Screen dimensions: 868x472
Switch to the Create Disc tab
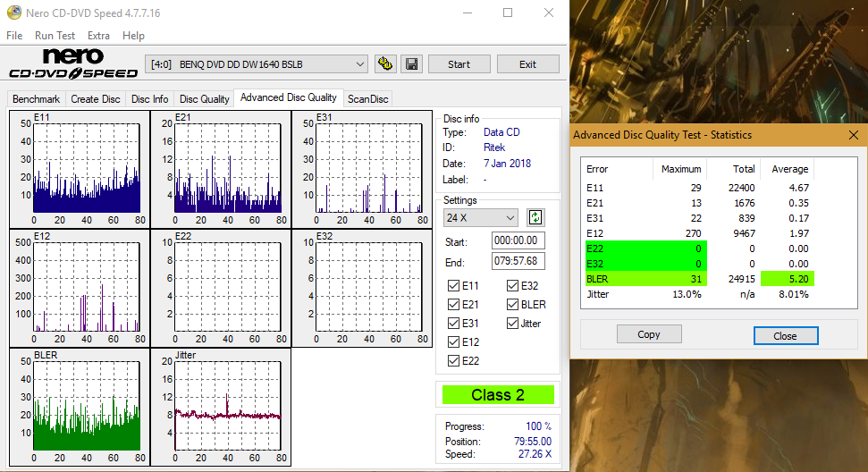pyautogui.click(x=96, y=99)
